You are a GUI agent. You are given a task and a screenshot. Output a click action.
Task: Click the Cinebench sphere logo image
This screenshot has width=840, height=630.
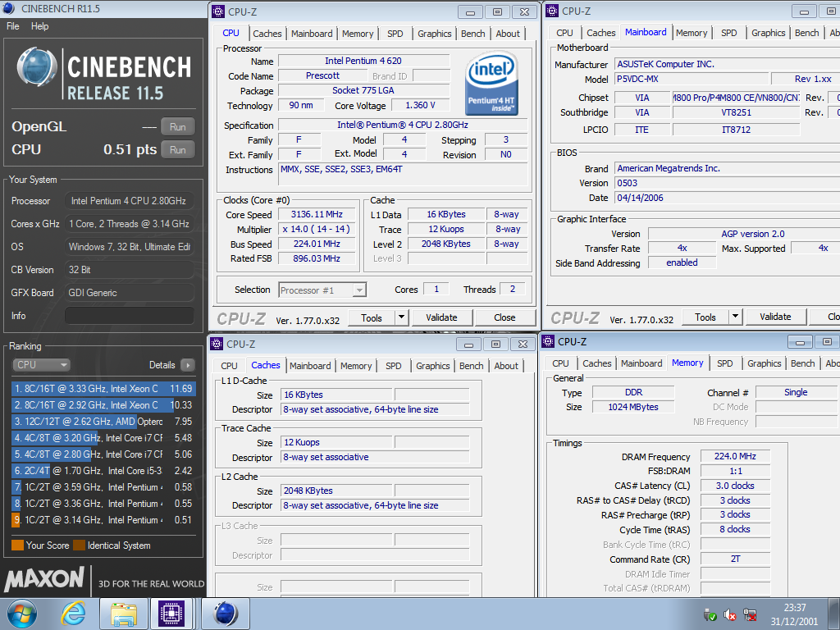tap(37, 67)
